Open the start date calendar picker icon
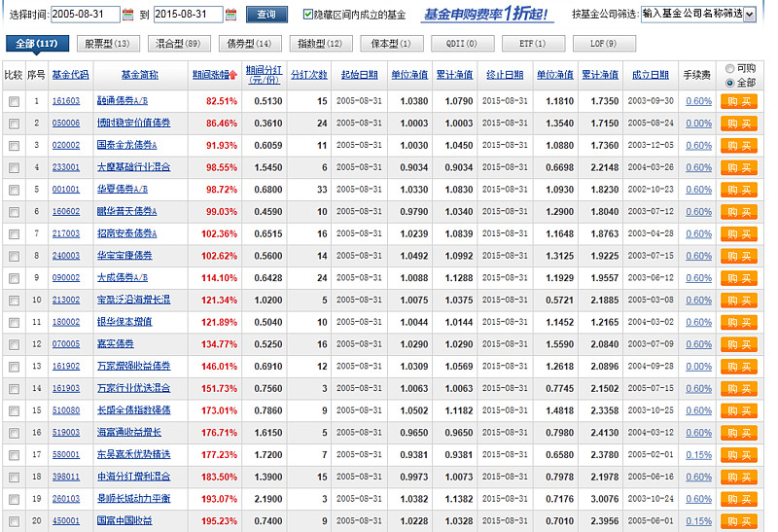This screenshot has width=778, height=532. [129, 15]
